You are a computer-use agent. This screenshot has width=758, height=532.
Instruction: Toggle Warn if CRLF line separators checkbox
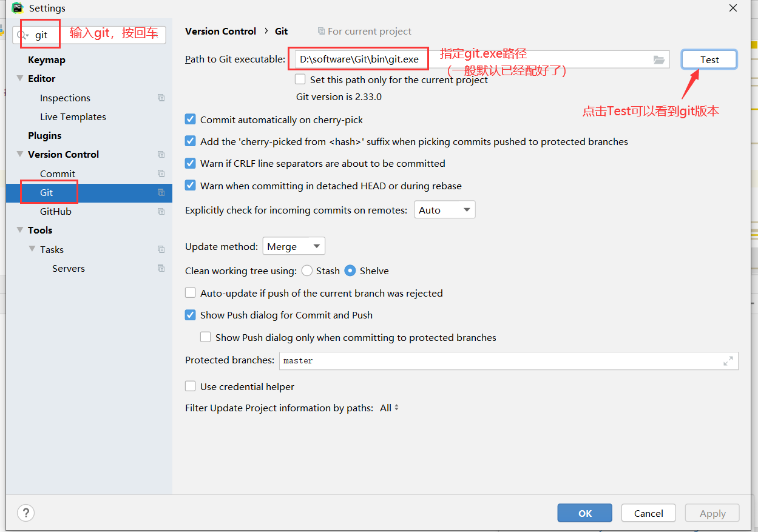point(191,163)
